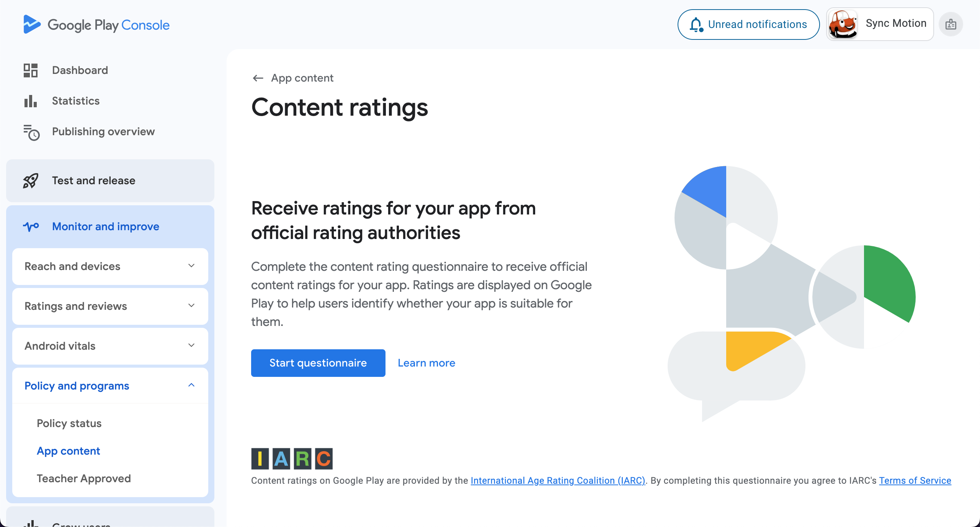Open the Teacher Approved menu item
Viewport: 980px width, 527px height.
[84, 479]
